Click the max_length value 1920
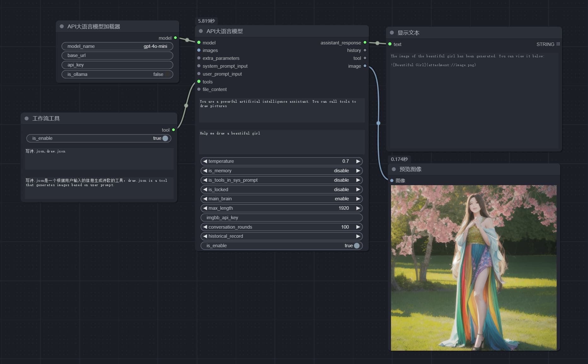588x364 pixels. [343, 208]
